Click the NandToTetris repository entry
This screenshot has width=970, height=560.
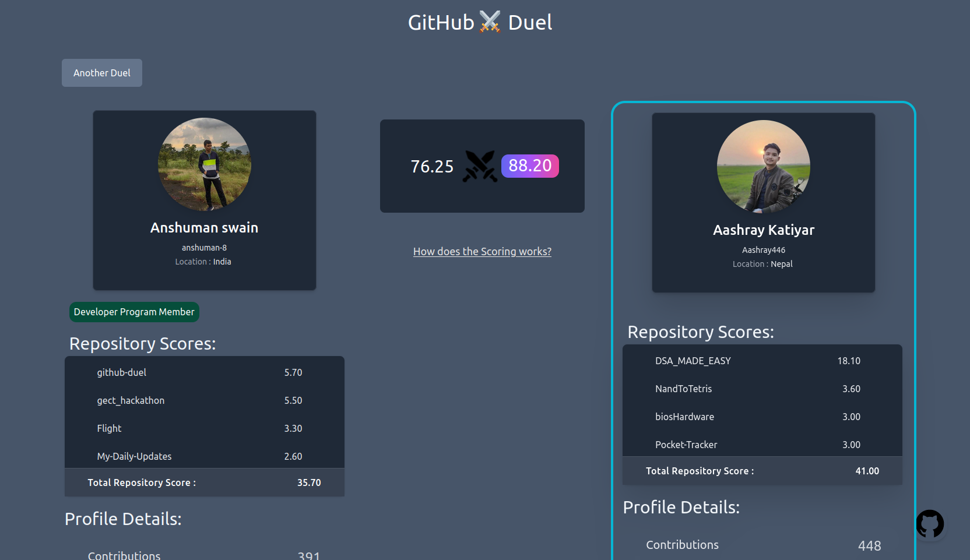[x=762, y=389]
